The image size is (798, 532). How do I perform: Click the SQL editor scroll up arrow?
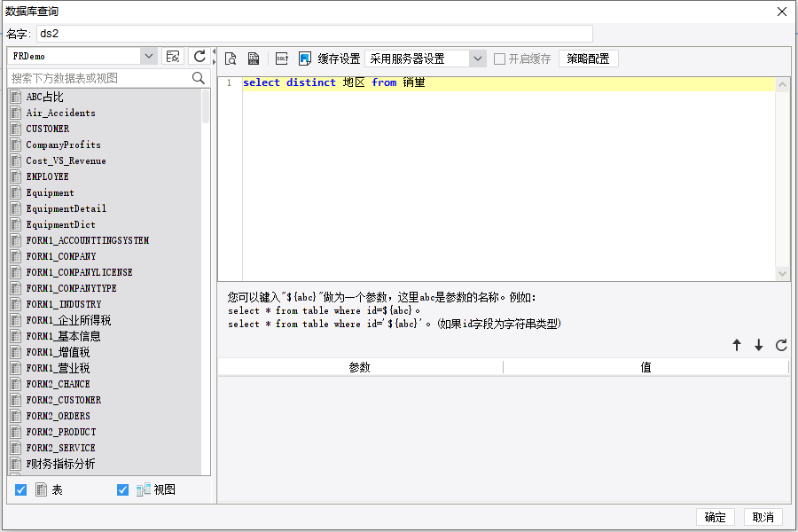782,84
